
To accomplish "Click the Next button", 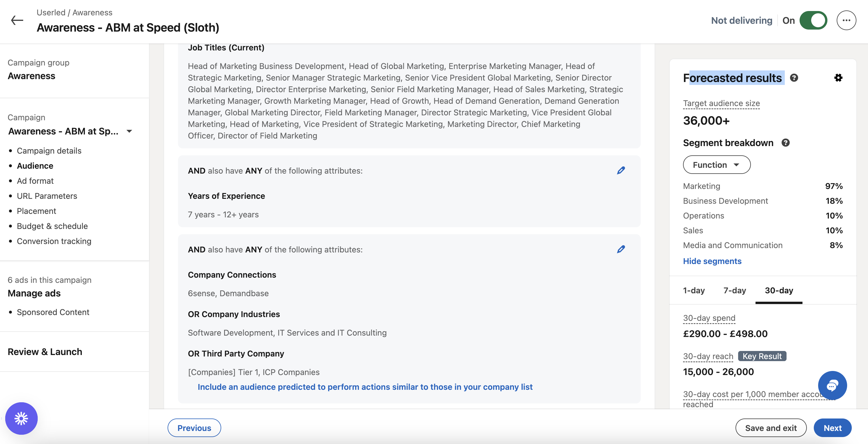I will tap(832, 428).
